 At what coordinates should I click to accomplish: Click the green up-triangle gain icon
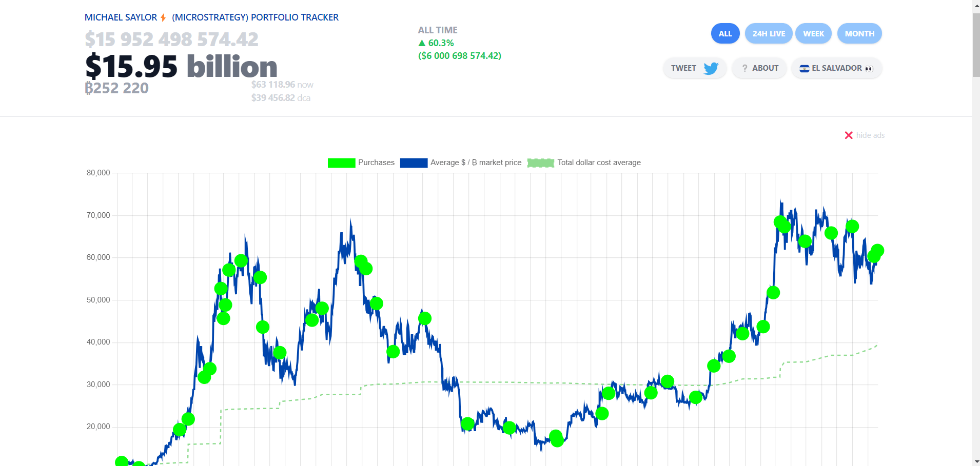coord(422,43)
